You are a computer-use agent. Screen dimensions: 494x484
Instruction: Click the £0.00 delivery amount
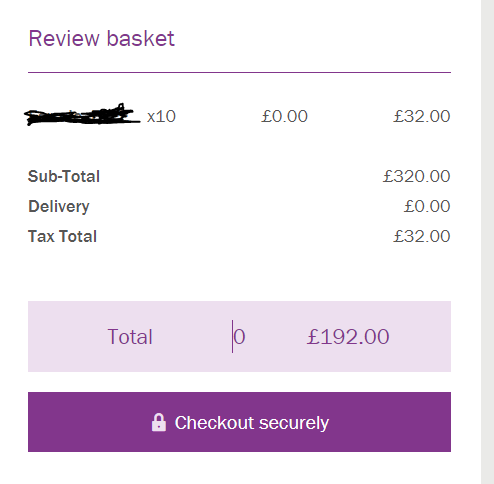[427, 206]
